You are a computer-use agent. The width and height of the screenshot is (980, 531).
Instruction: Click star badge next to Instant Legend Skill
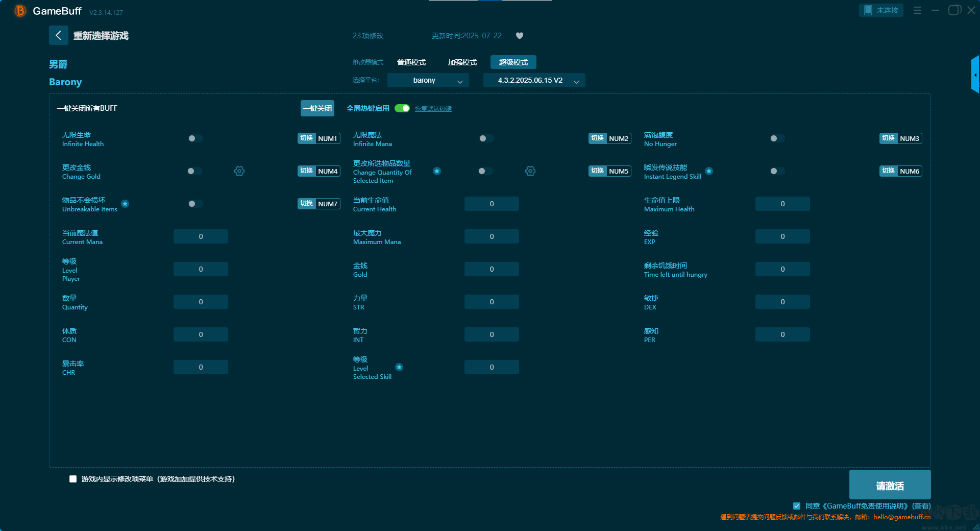[709, 171]
